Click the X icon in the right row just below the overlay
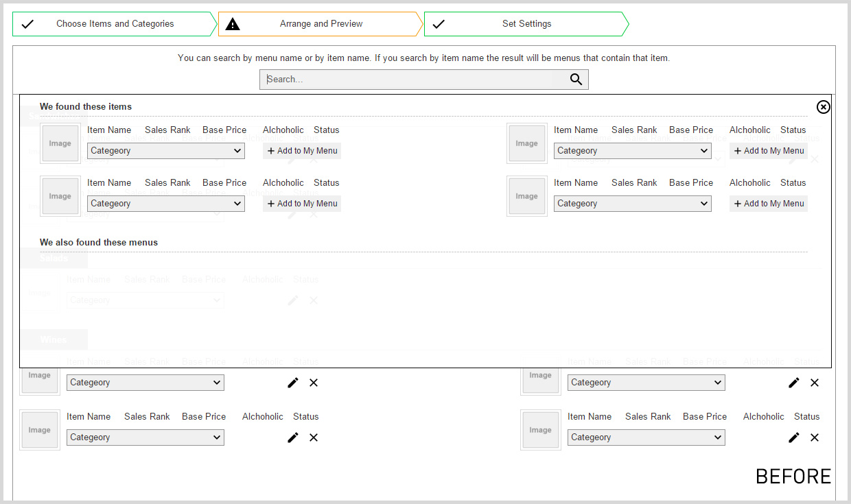The image size is (851, 504). pos(815,383)
